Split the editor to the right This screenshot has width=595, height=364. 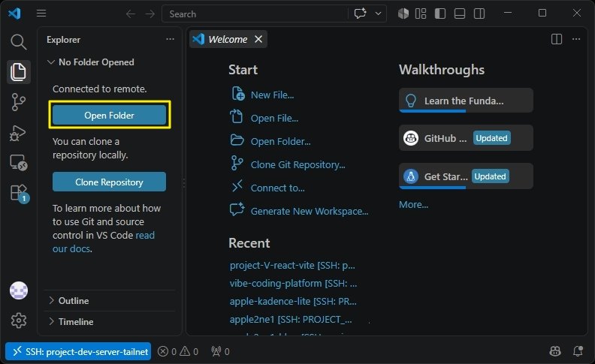pos(557,39)
